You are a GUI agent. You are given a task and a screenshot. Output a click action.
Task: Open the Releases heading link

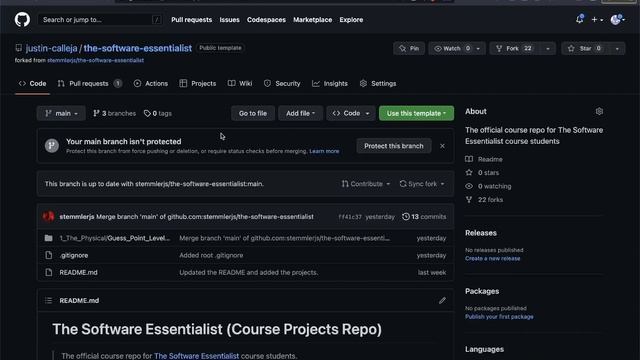[x=481, y=233]
